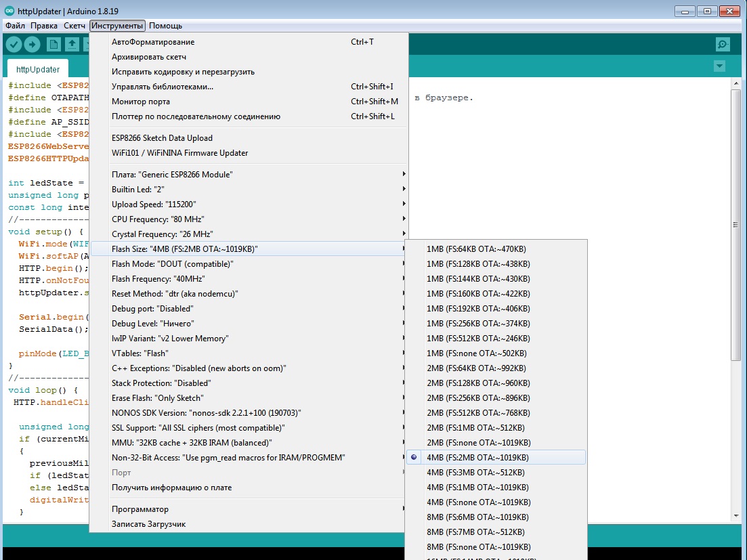
Task: Click the tab options down-arrow icon
Action: click(719, 66)
